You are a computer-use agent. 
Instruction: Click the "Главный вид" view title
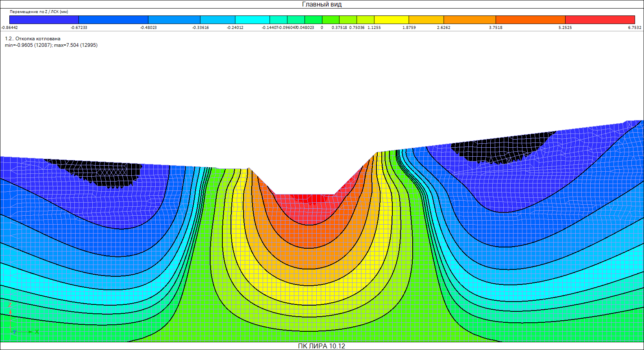coord(322,4)
